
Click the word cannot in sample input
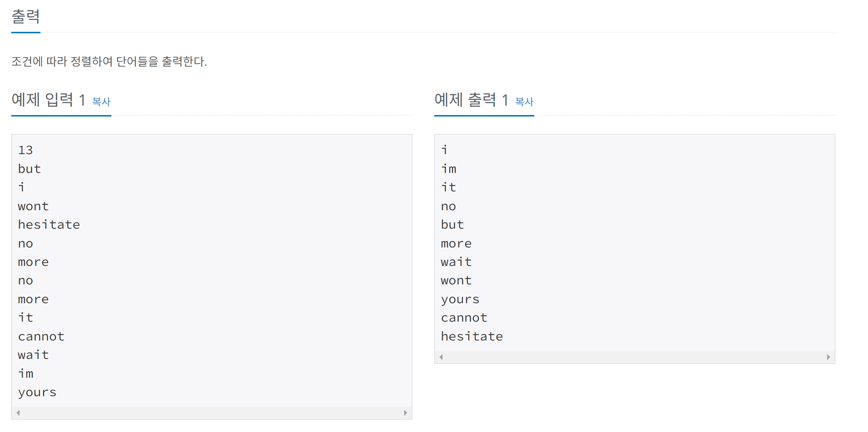coord(41,336)
